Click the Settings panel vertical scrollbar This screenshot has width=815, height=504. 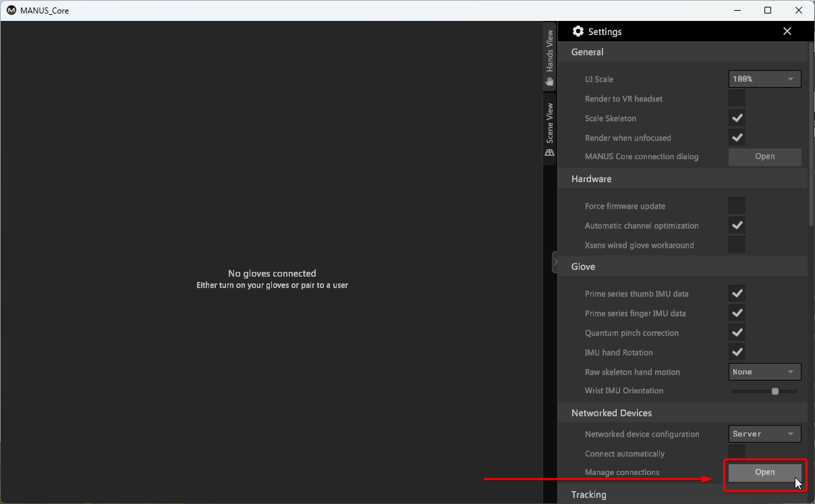coord(811,135)
